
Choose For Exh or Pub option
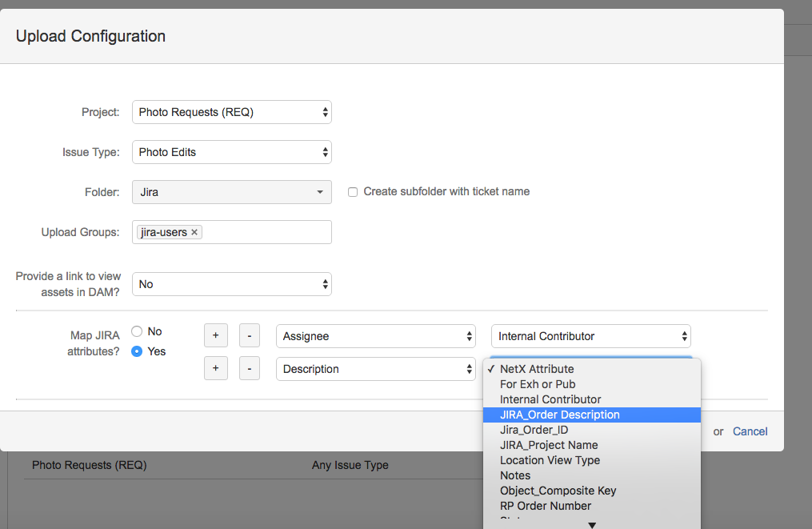tap(591, 384)
